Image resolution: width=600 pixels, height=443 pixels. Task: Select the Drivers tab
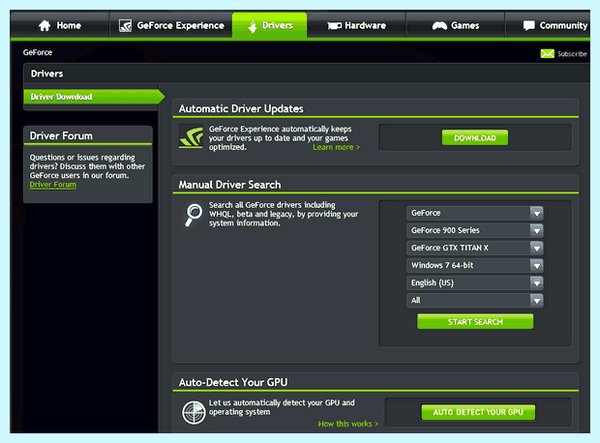[x=269, y=25]
